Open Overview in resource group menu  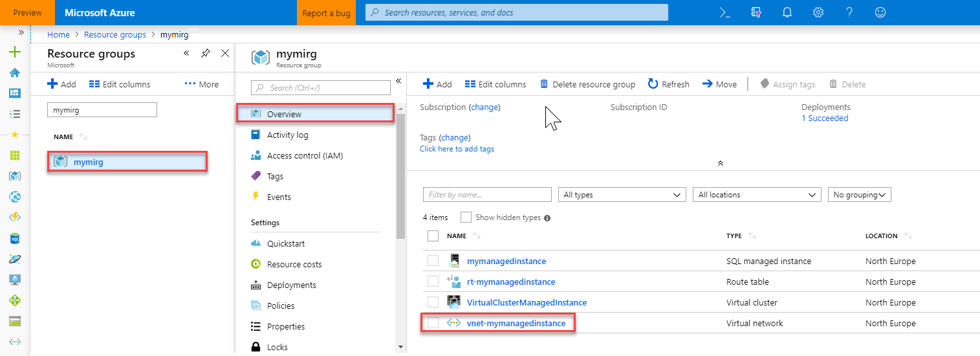316,114
